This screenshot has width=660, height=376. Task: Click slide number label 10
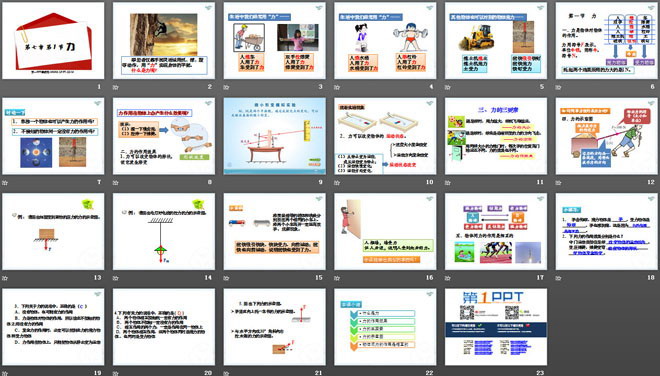pos(429,182)
